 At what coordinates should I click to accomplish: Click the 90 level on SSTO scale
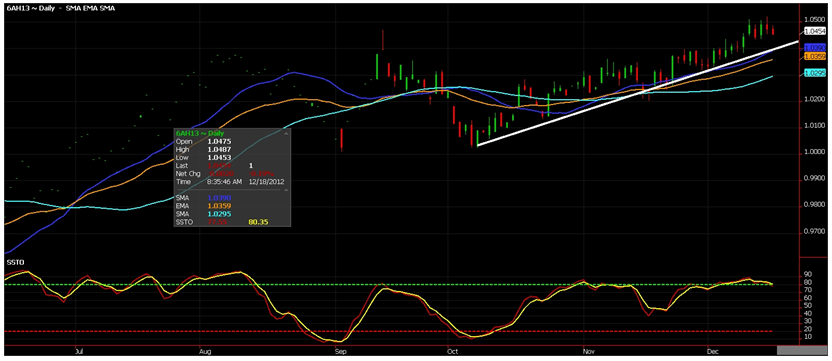[808, 274]
